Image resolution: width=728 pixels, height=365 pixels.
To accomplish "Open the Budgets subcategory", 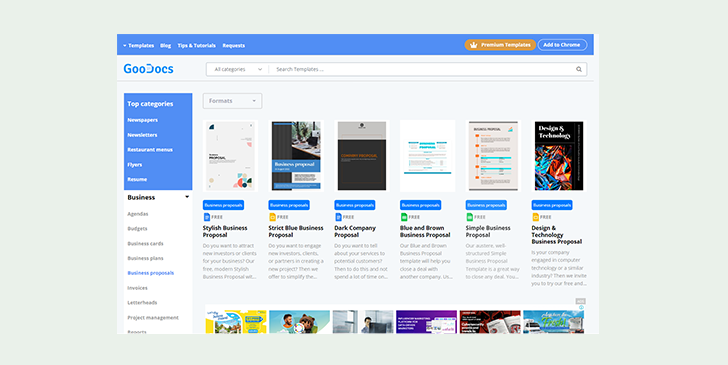I will click(x=137, y=228).
